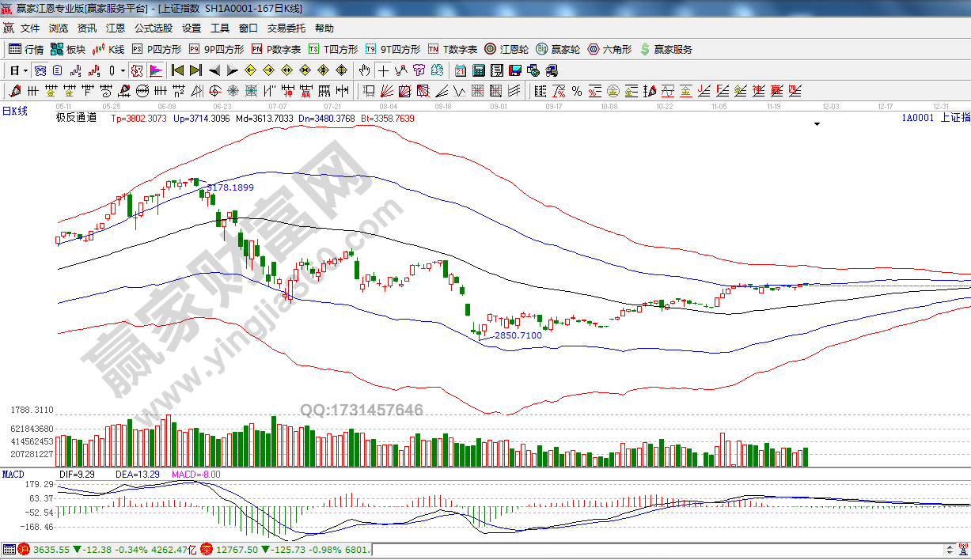The image size is (971, 560).
Task: Open the 江恩轮 tool button
Action: pos(506,49)
